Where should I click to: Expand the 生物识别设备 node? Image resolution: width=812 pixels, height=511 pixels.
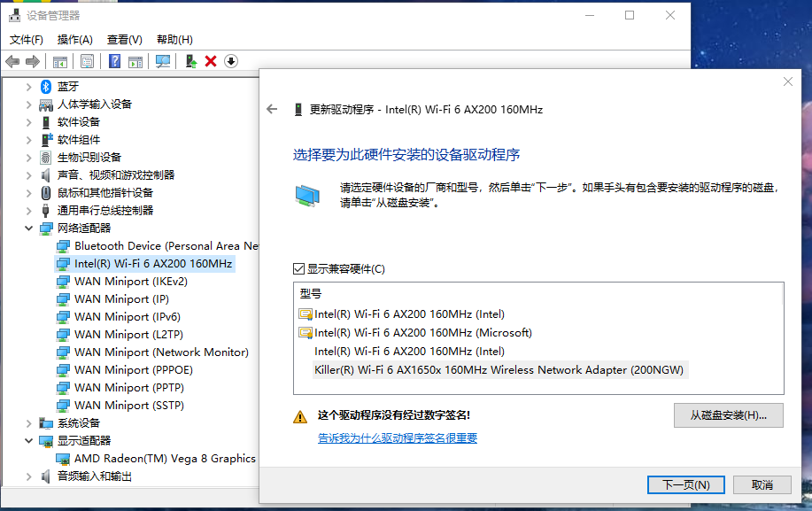click(29, 158)
